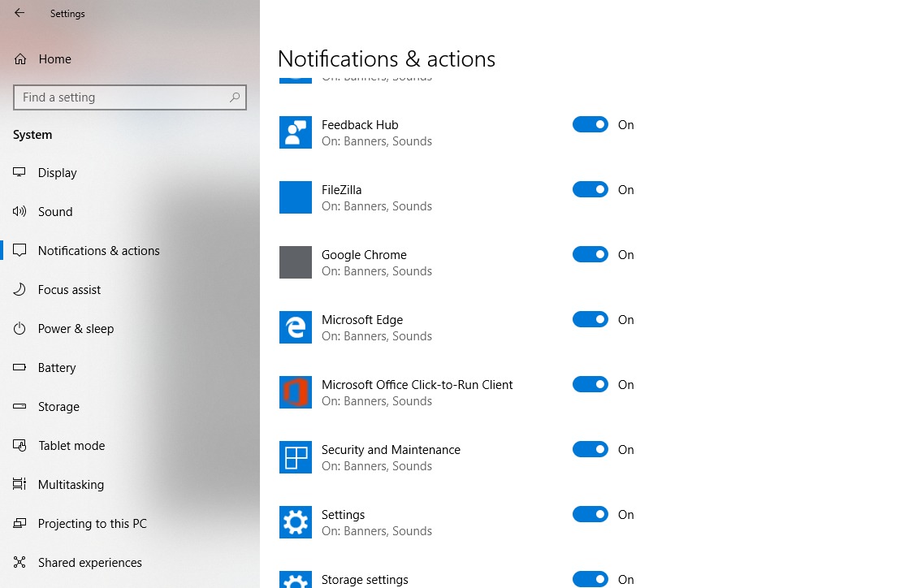This screenshot has height=588, width=917.
Task: Click the FileZilla blue app icon
Action: [x=296, y=197]
